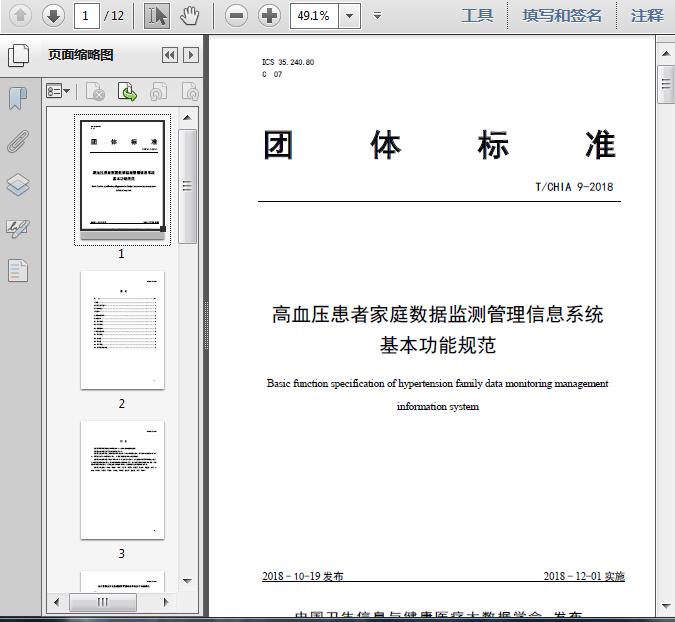Open the Attachments paperclip panel

click(18, 141)
